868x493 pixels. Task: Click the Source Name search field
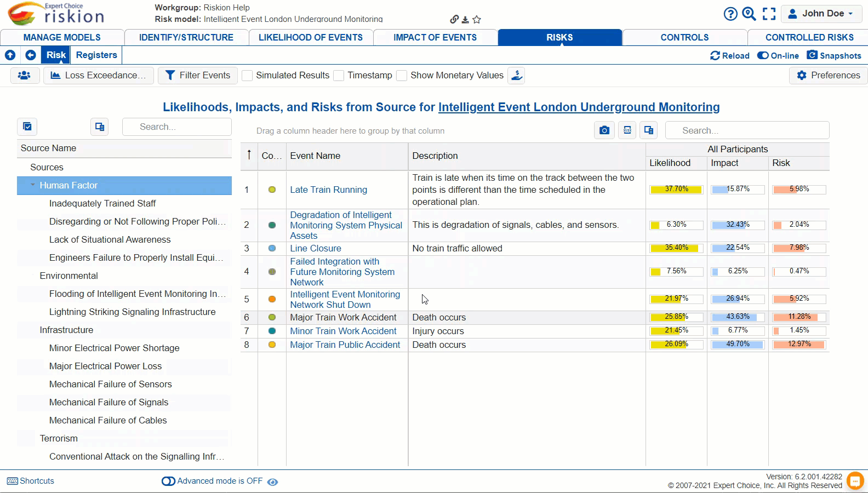[176, 127]
